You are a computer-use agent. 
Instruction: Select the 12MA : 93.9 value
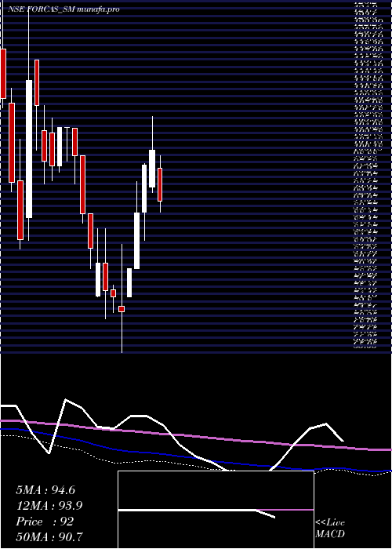(x=49, y=506)
